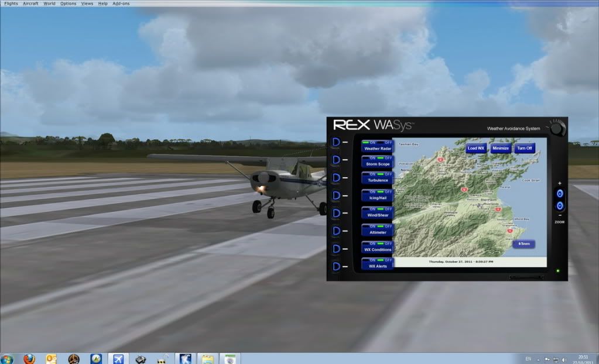This screenshot has height=364, width=599.
Task: Open the Add-ons menu
Action: point(121,4)
